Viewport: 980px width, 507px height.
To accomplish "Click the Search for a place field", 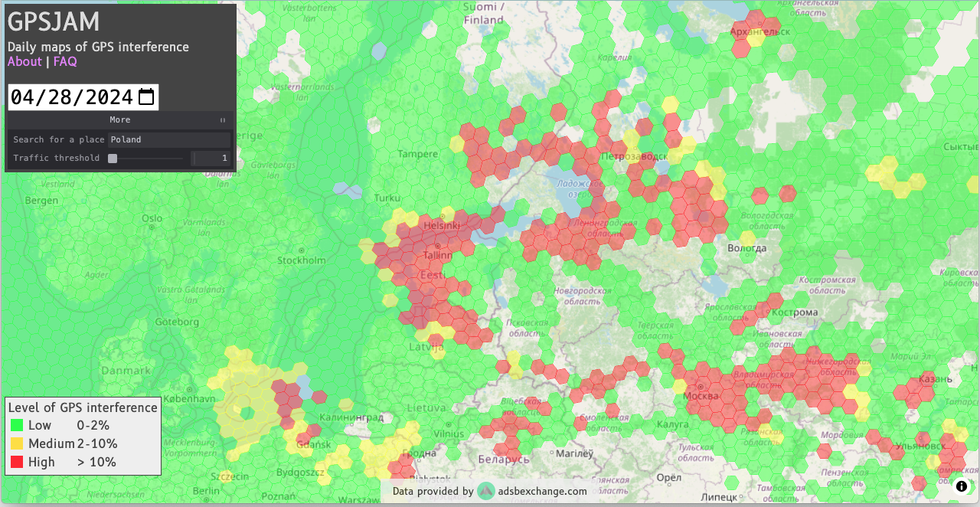I will (x=168, y=139).
